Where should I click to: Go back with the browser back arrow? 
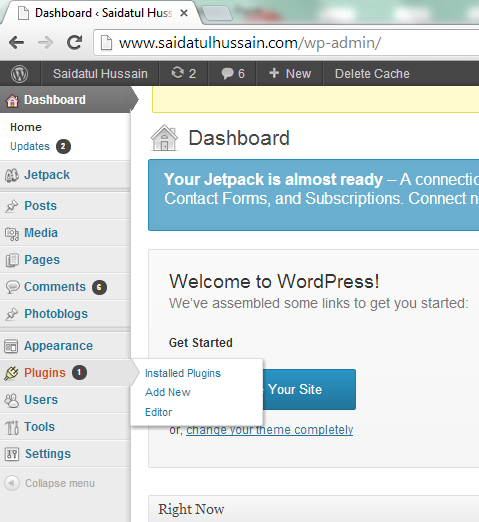pos(17,42)
